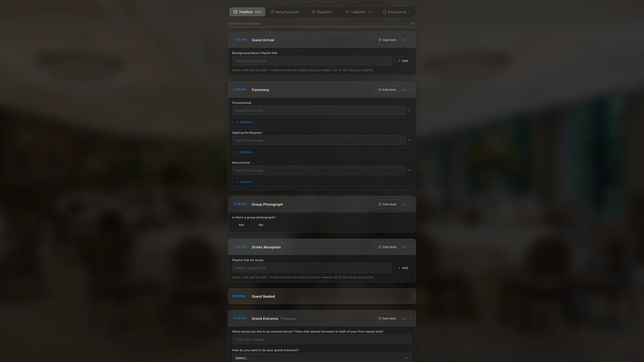Open the Logistics tab
The height and width of the screenshot is (362, 644).
click(x=359, y=12)
